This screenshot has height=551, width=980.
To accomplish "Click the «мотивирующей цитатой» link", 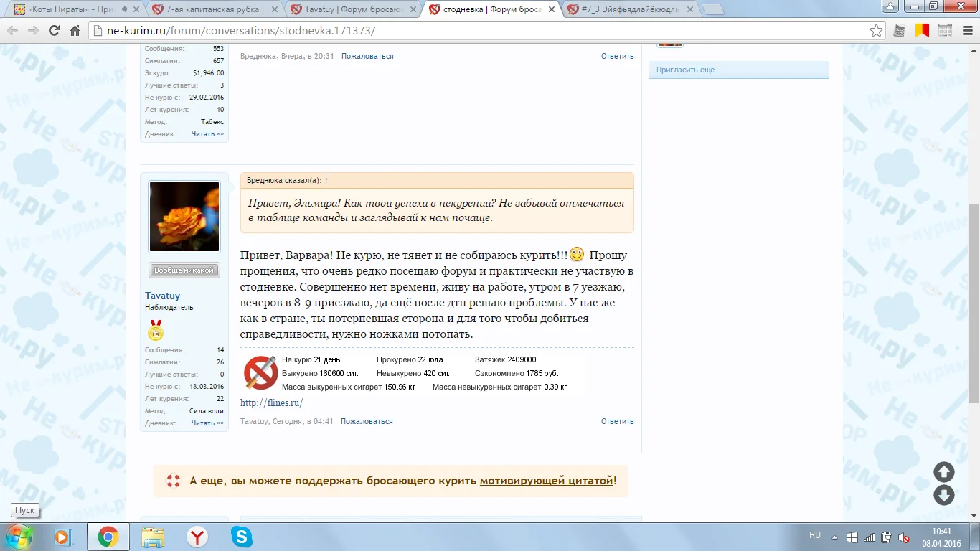I will click(x=547, y=481).
